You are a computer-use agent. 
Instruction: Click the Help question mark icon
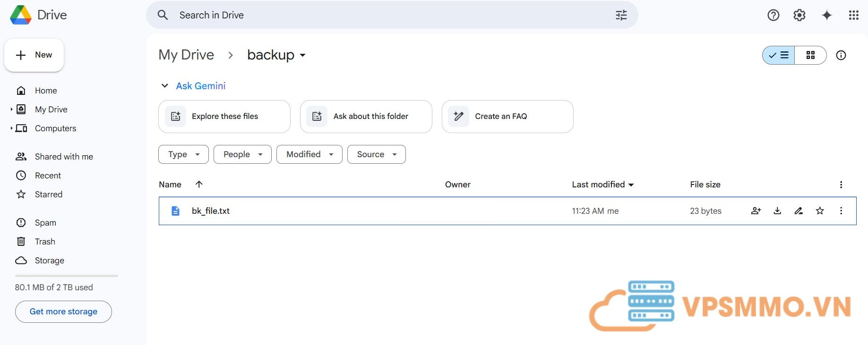773,15
